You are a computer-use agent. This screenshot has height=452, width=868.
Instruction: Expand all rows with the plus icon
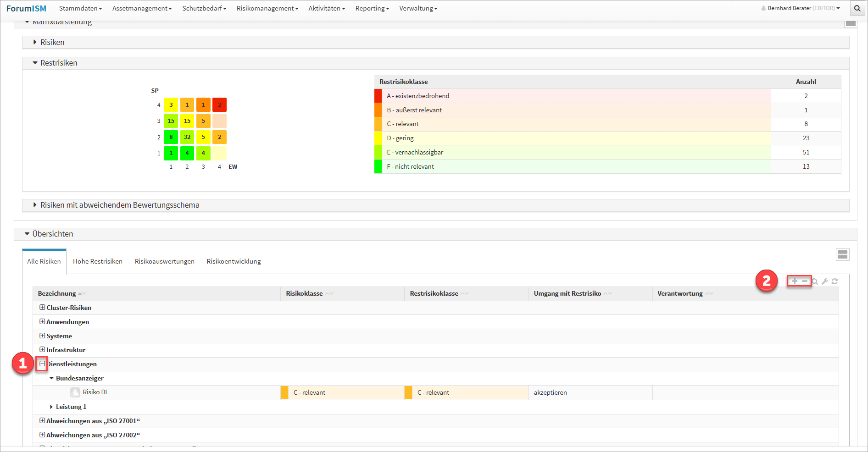[795, 281]
